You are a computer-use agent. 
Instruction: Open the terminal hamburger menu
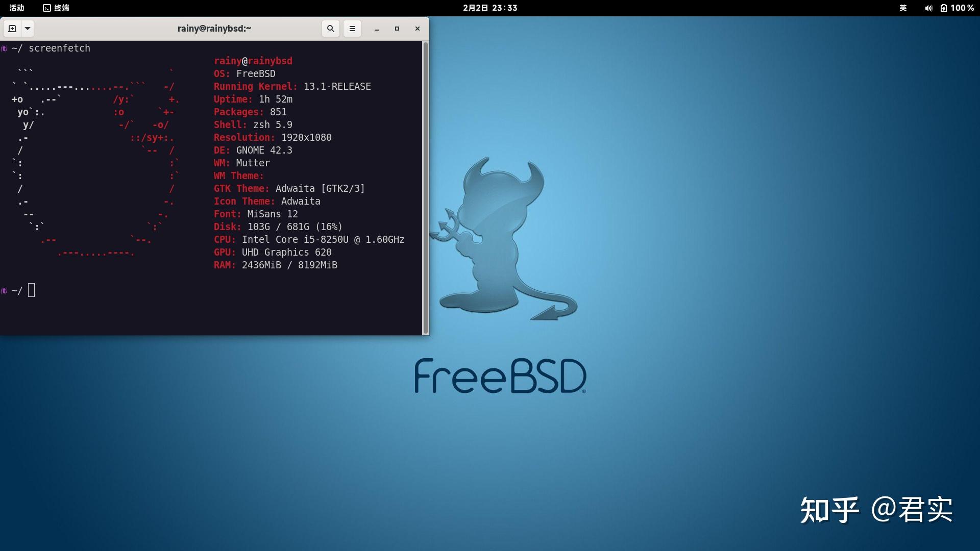point(352,29)
